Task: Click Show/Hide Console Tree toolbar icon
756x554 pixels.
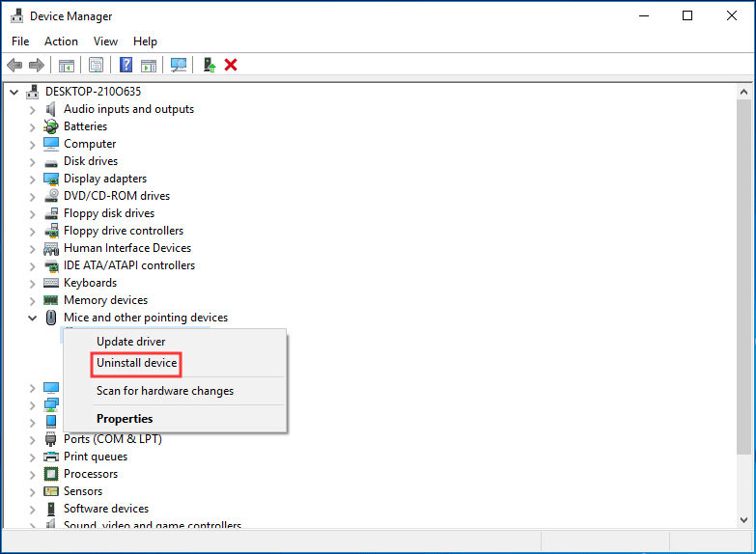Action: (x=67, y=65)
